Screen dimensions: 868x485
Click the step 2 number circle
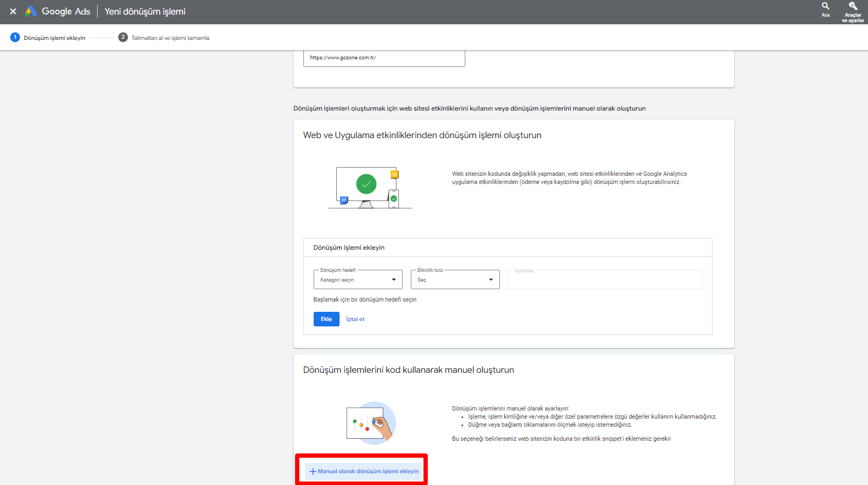click(x=123, y=37)
